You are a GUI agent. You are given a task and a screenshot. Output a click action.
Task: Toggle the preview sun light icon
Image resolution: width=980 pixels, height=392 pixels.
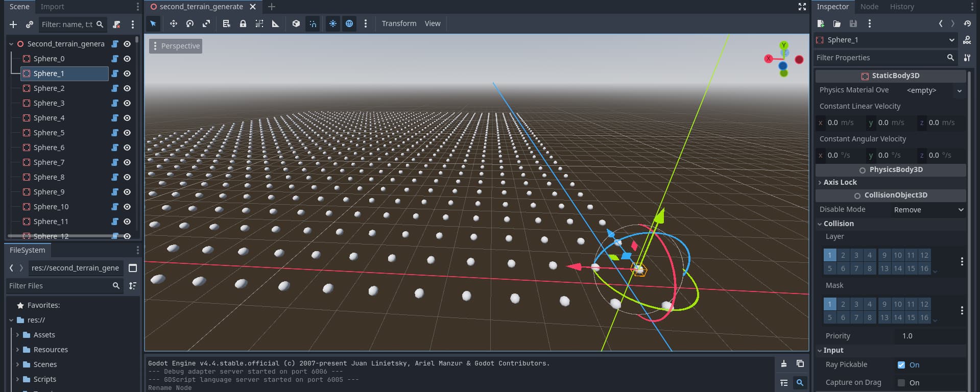click(332, 23)
